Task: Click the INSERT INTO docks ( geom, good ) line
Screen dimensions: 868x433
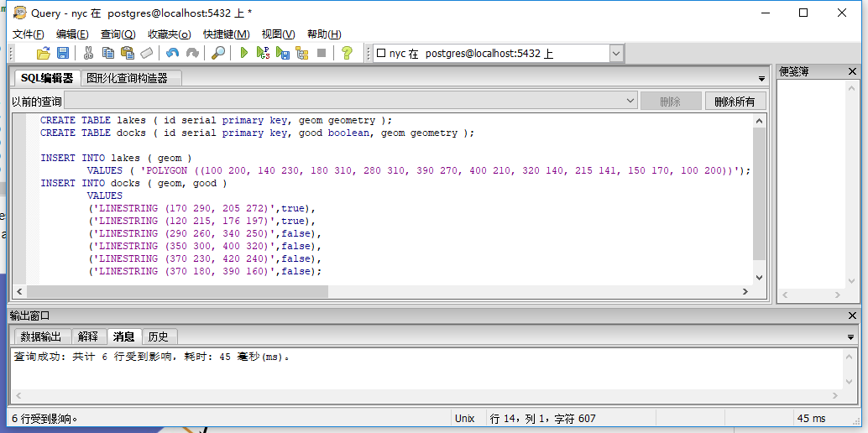Action: pyautogui.click(x=133, y=183)
